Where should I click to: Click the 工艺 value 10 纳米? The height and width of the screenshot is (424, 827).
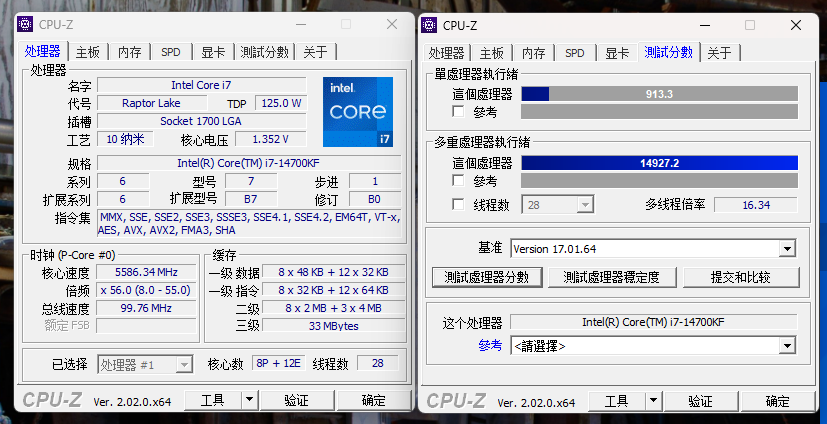click(x=126, y=139)
